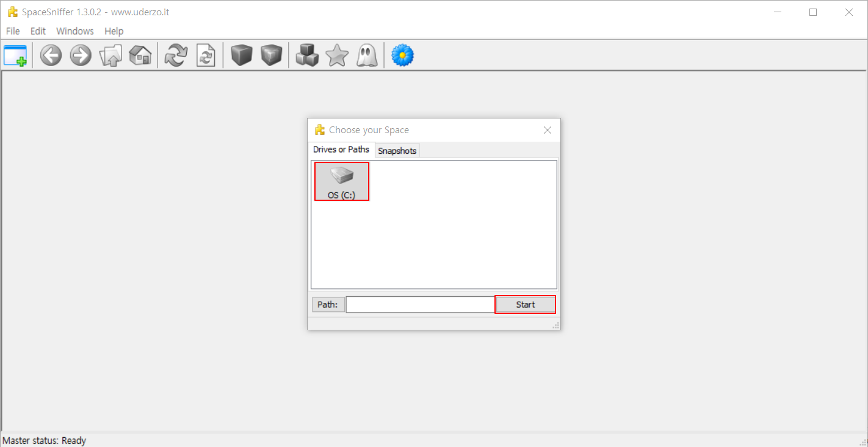This screenshot has height=447, width=868.
Task: Focus the Path input field
Action: [420, 305]
